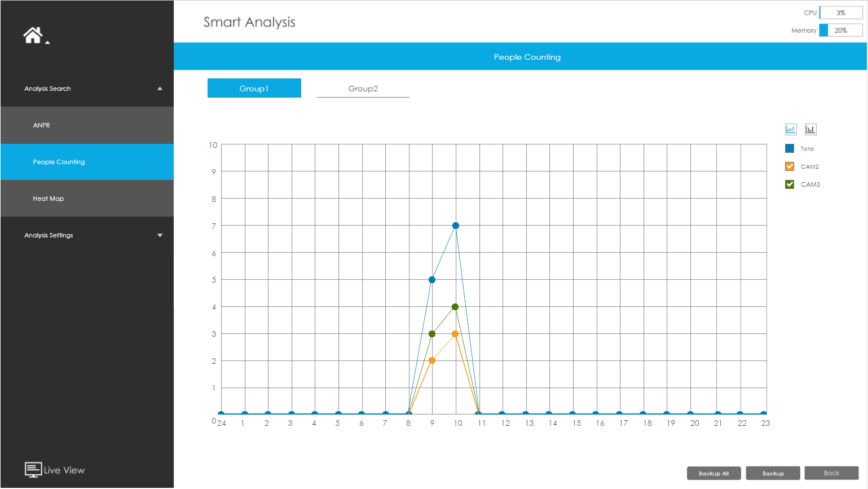Click the Total legend label
Viewport: 868px width, 489px height.
808,149
